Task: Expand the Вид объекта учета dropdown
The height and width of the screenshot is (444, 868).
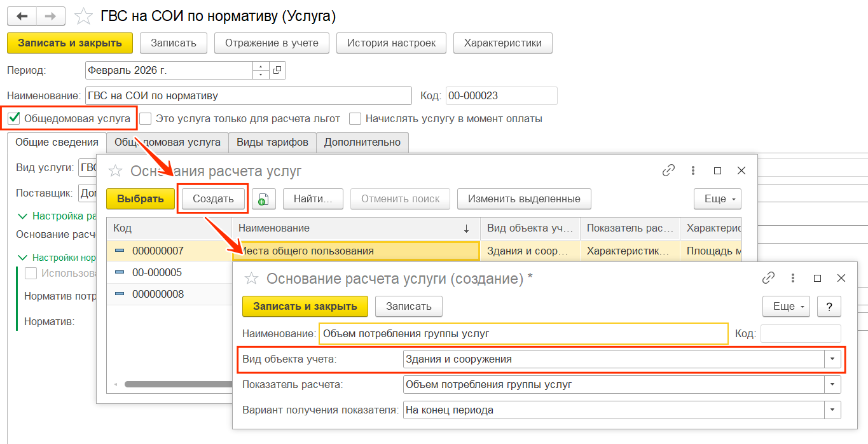Action: tap(832, 359)
